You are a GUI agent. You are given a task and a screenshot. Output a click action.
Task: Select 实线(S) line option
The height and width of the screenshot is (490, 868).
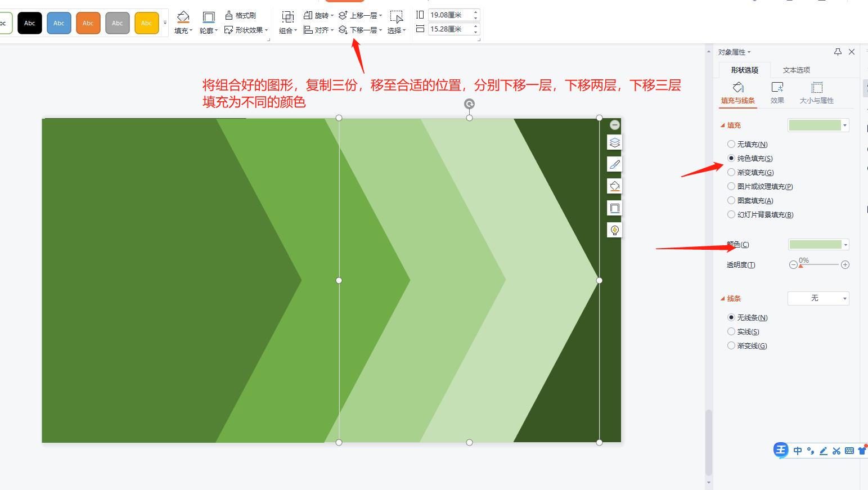tap(743, 332)
